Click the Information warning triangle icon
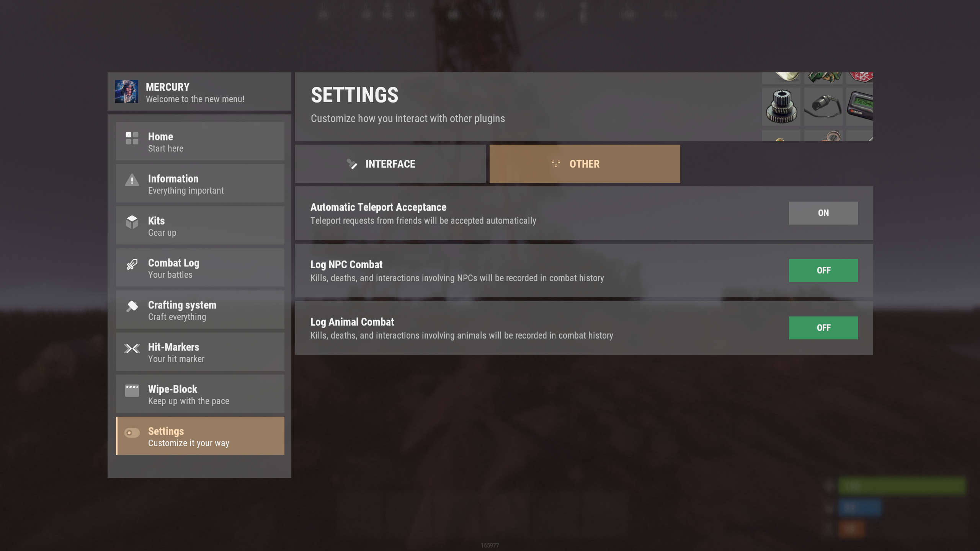The height and width of the screenshot is (551, 980). (132, 180)
